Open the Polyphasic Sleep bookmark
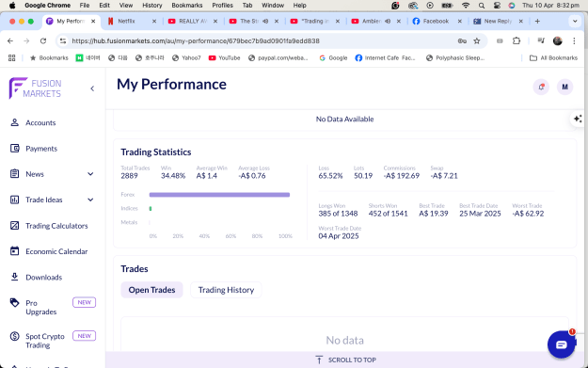The width and height of the screenshot is (588, 368). coord(455,57)
